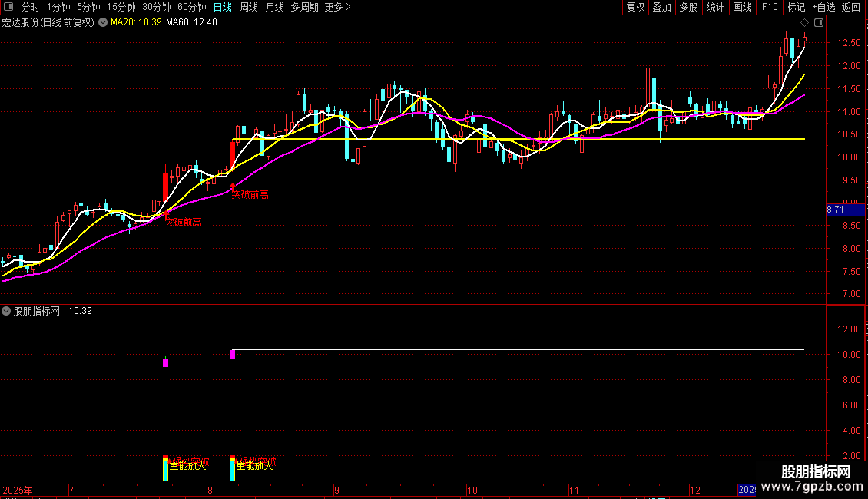The image size is (868, 499).
Task: Click the panel layout icon at top-left
Action: (8, 7)
